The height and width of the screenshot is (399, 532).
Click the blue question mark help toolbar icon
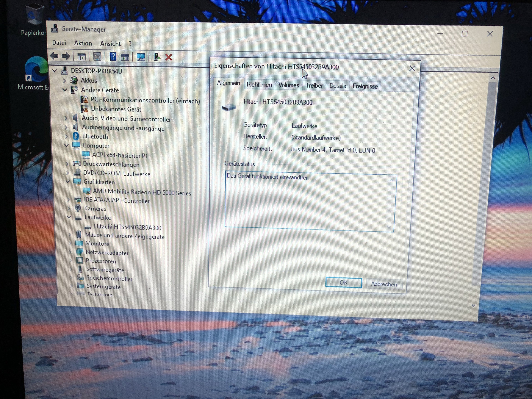pyautogui.click(x=113, y=57)
